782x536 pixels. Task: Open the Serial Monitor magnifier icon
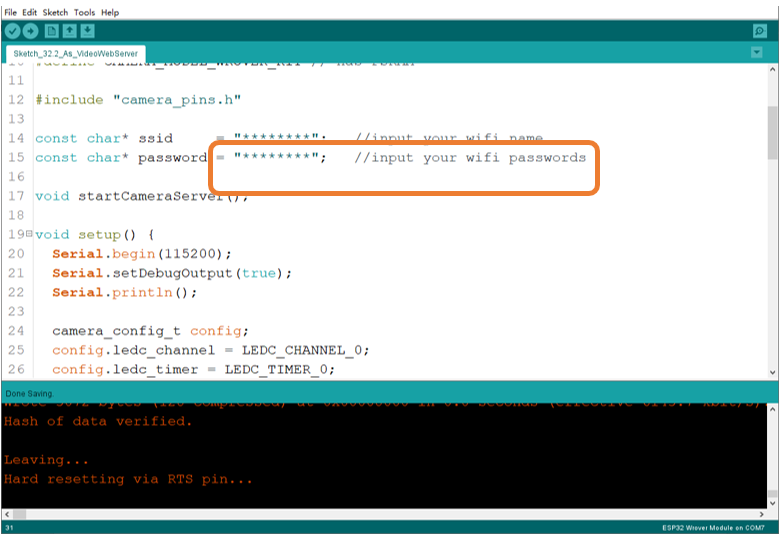coord(760,31)
